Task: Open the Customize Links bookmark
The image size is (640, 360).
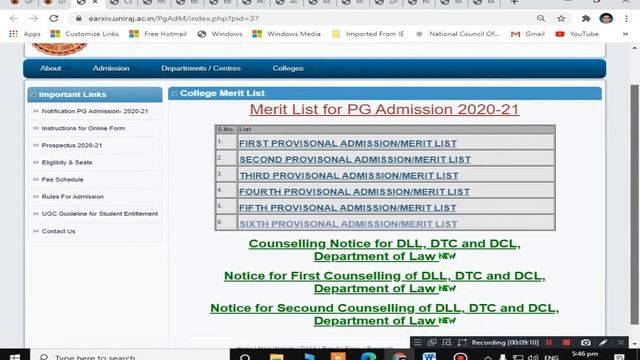Action: pos(84,34)
